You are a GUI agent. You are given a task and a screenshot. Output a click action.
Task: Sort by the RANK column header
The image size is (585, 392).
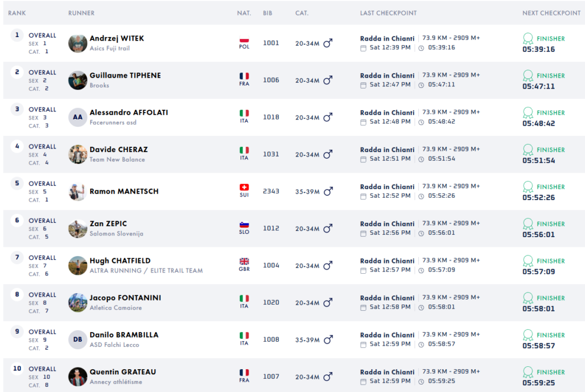pos(17,13)
